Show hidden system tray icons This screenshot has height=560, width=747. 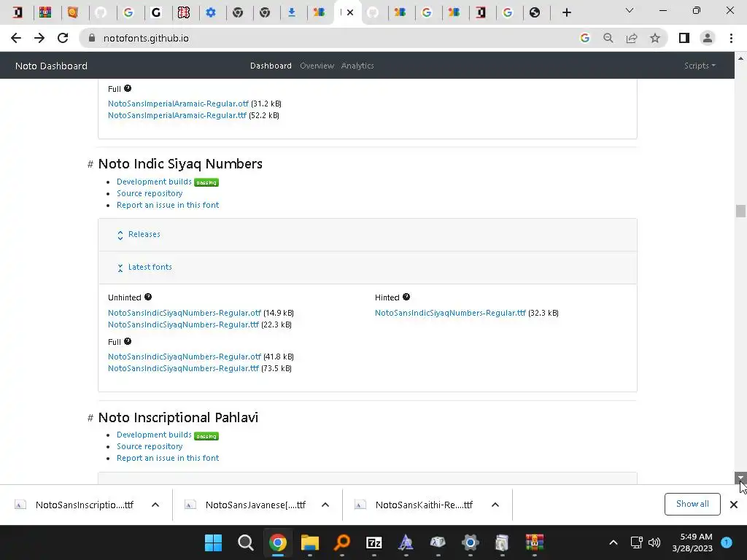pos(613,542)
